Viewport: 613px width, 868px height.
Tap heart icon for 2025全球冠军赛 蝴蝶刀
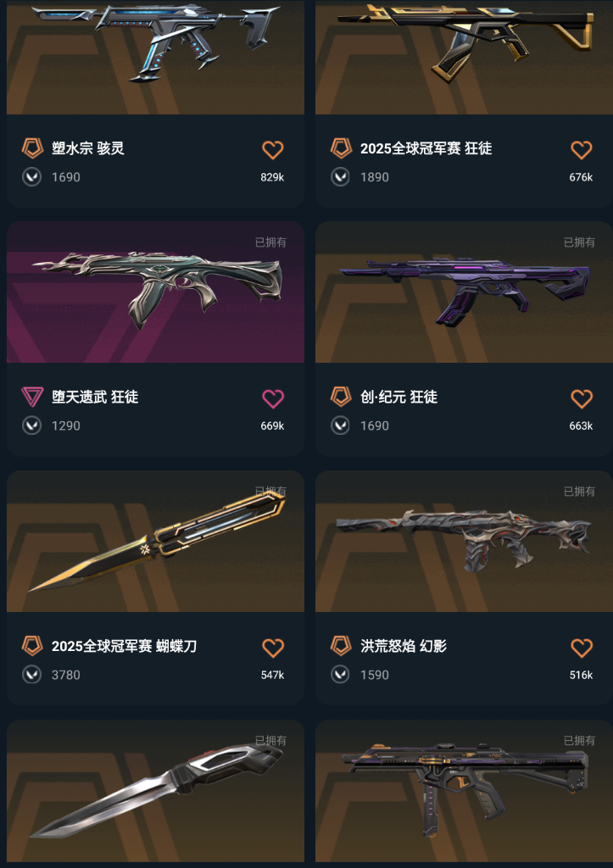tap(272, 648)
